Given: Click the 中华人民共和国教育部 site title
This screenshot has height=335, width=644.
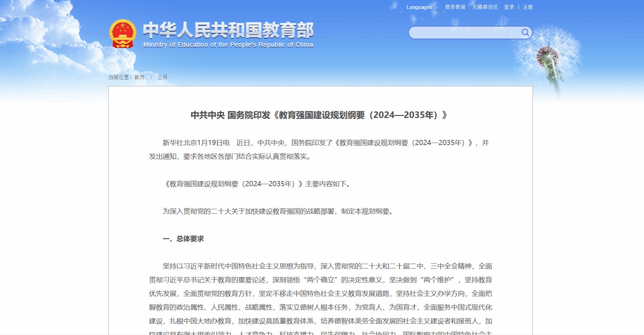Looking at the screenshot, I should click(228, 30).
